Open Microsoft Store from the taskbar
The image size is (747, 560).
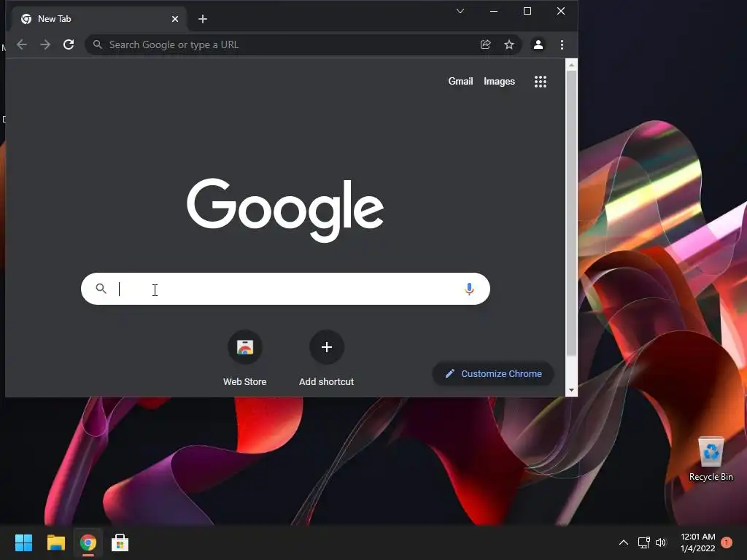[x=120, y=542]
